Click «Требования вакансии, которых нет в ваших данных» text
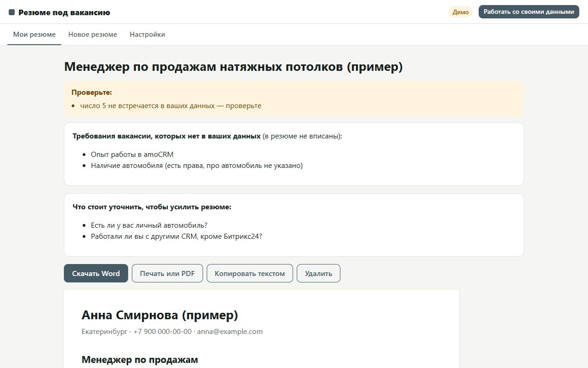 coord(167,136)
